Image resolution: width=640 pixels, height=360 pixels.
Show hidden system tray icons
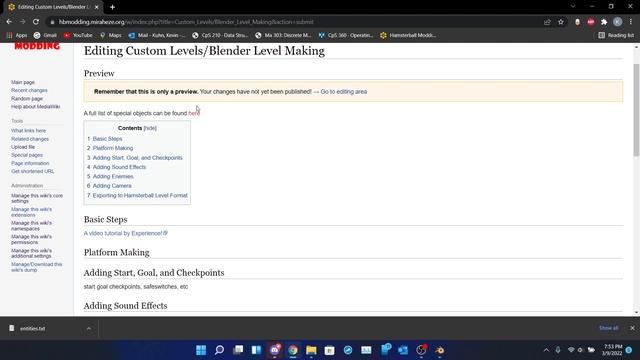[x=546, y=350]
